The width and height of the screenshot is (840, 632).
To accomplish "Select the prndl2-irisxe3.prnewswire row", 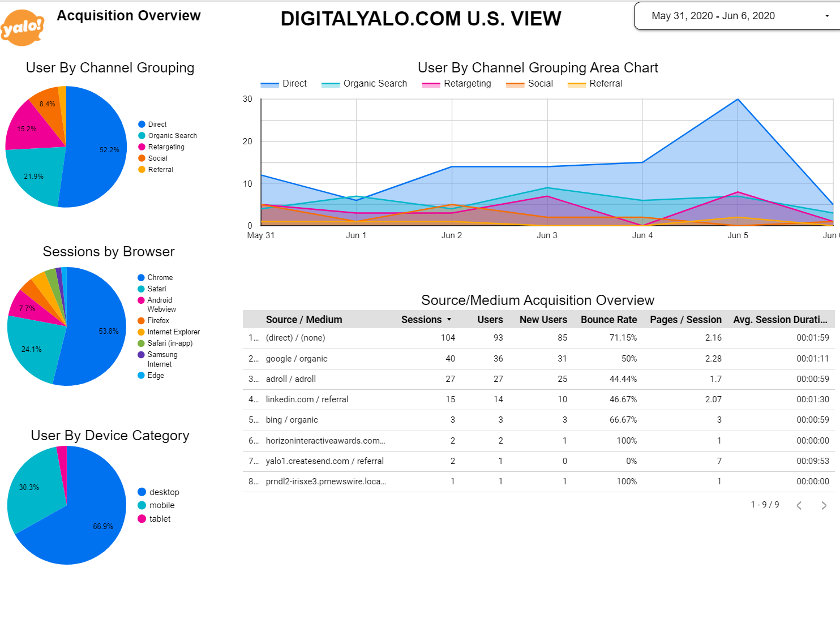I will click(x=538, y=481).
